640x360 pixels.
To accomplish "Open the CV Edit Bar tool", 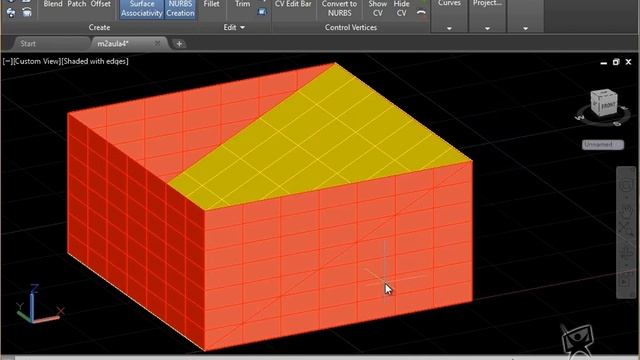I will pyautogui.click(x=293, y=4).
